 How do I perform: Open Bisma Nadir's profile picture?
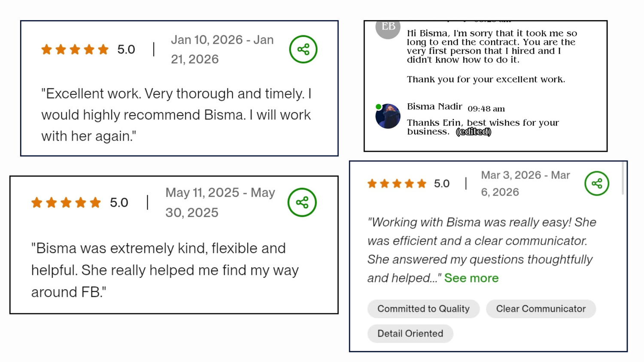388,116
